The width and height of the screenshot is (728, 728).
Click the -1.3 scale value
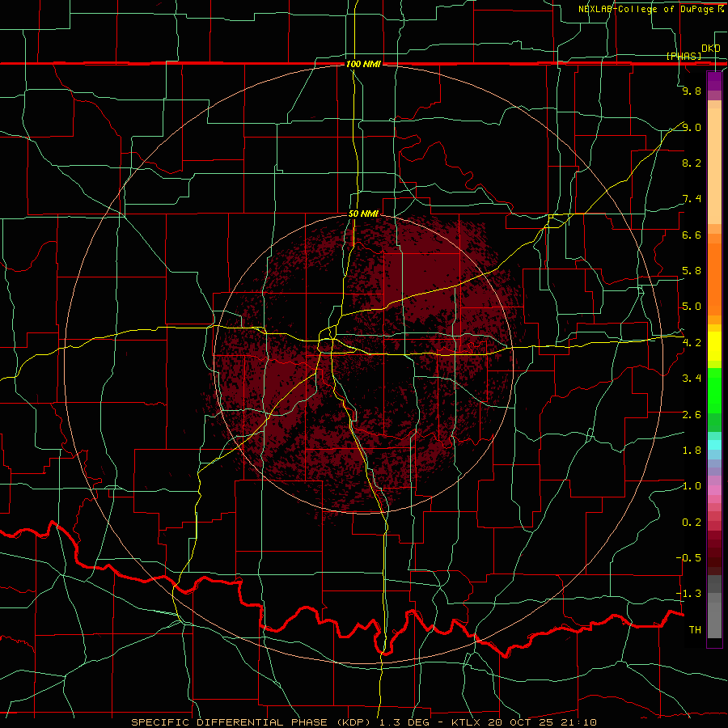point(688,594)
